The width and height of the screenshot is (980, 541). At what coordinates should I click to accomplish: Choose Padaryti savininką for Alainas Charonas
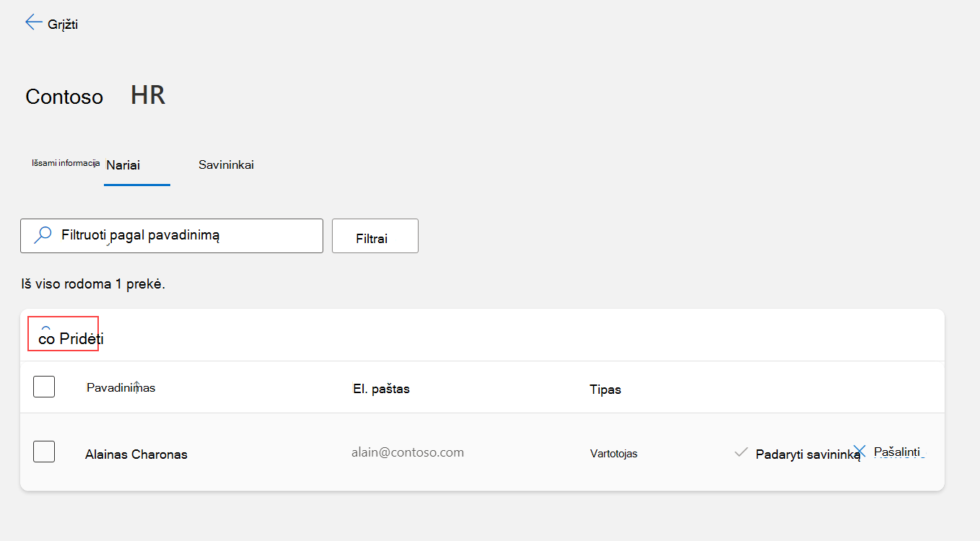pyautogui.click(x=808, y=454)
